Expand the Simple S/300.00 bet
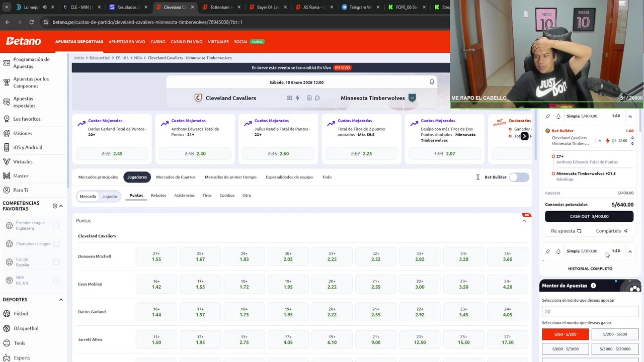 point(630,251)
